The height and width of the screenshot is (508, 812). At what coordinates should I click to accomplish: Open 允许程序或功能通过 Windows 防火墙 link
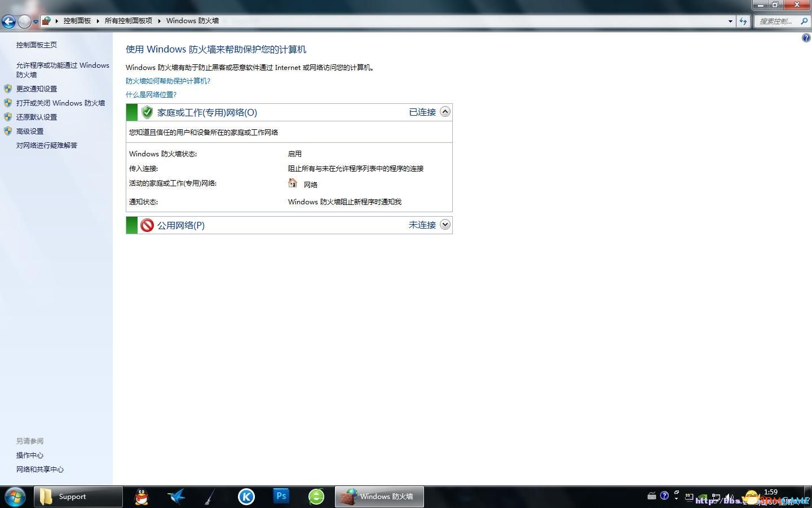tap(63, 69)
